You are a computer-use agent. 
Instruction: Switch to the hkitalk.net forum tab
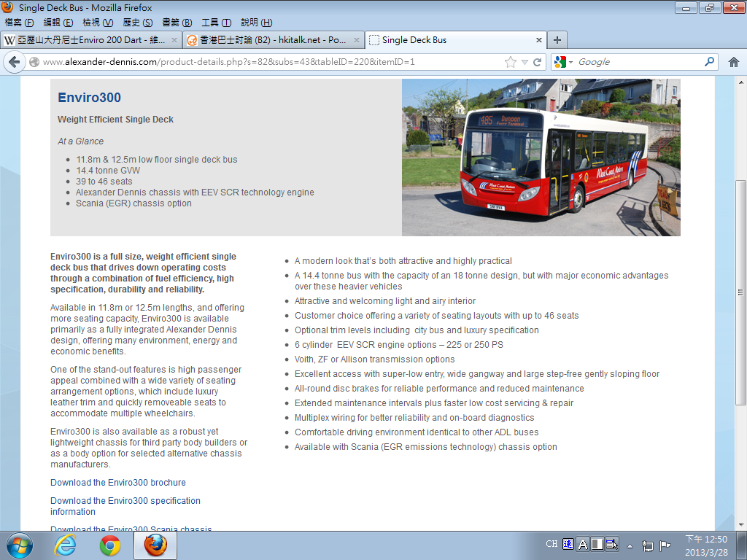pos(274,40)
